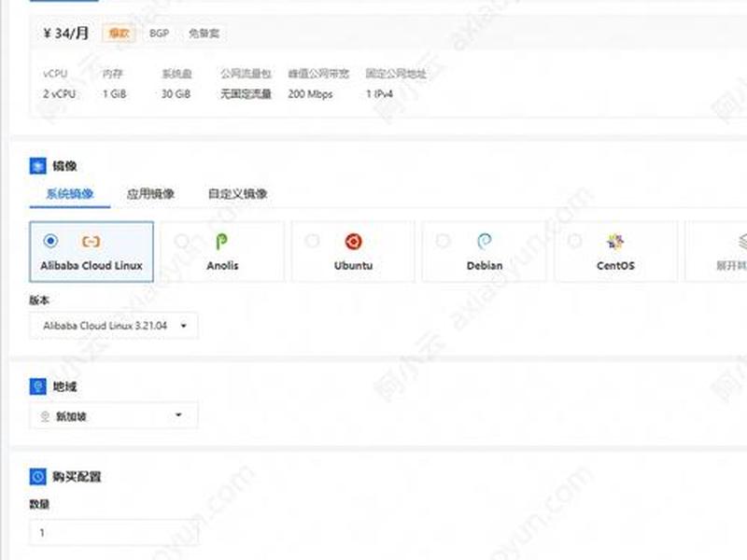Click the Ubuntu image card label

(354, 266)
